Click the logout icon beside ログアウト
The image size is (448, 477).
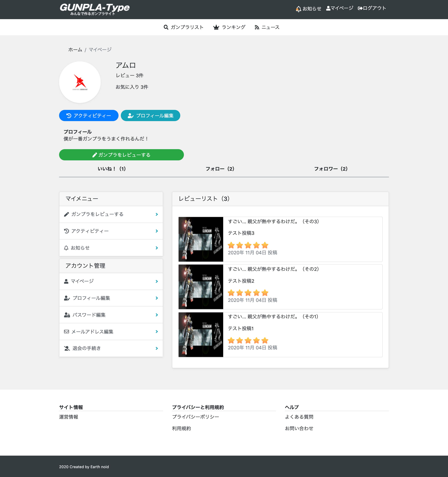pos(360,8)
